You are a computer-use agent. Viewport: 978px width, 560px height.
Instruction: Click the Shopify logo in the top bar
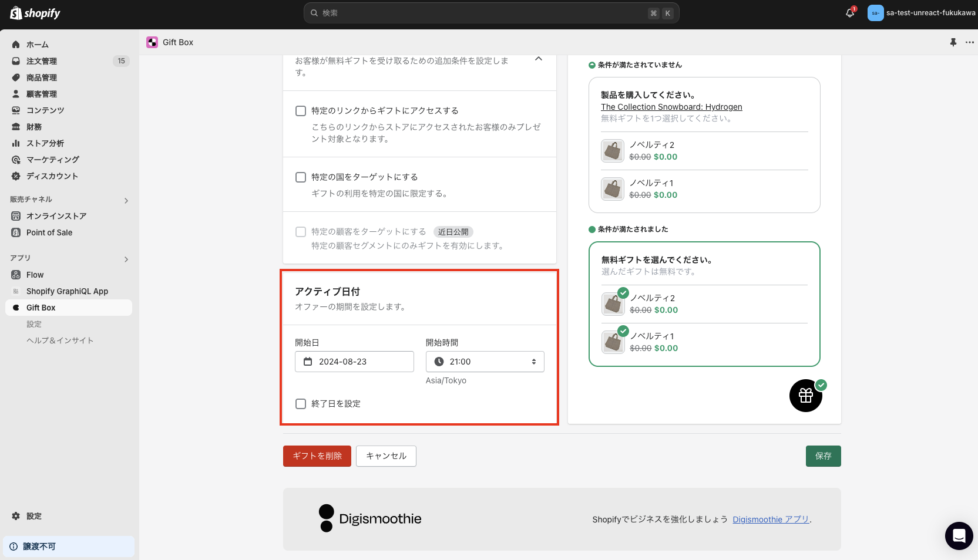[34, 12]
